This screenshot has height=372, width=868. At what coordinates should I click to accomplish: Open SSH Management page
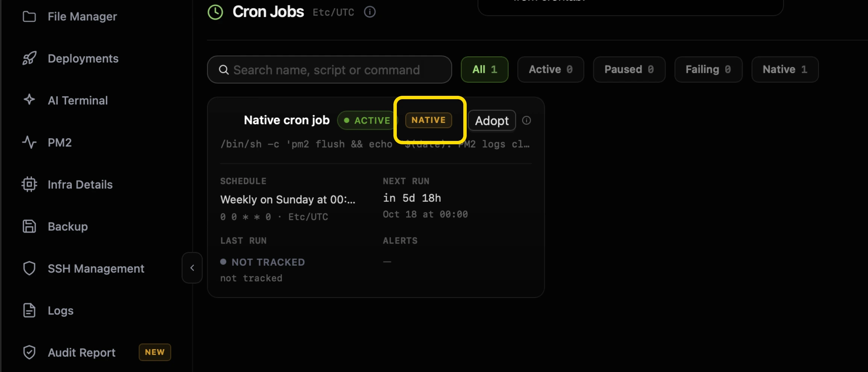96,268
